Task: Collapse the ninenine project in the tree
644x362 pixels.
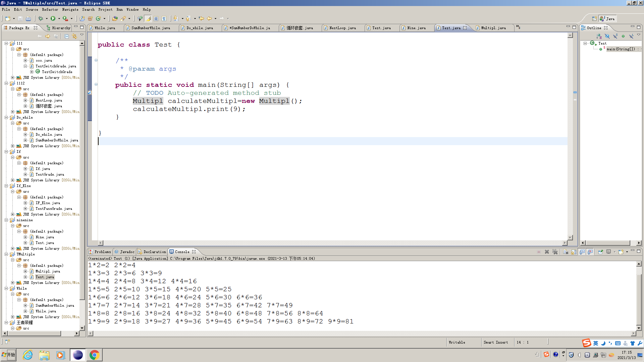Action: click(x=6, y=220)
